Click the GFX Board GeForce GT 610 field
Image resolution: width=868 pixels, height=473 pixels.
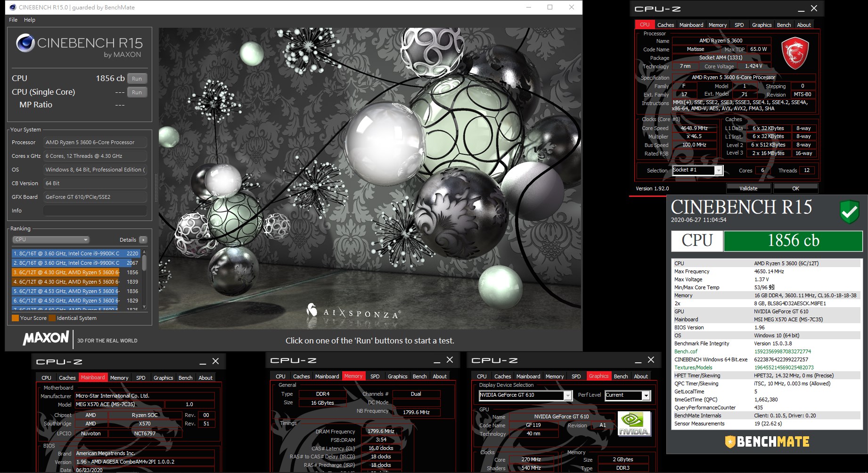(95, 197)
